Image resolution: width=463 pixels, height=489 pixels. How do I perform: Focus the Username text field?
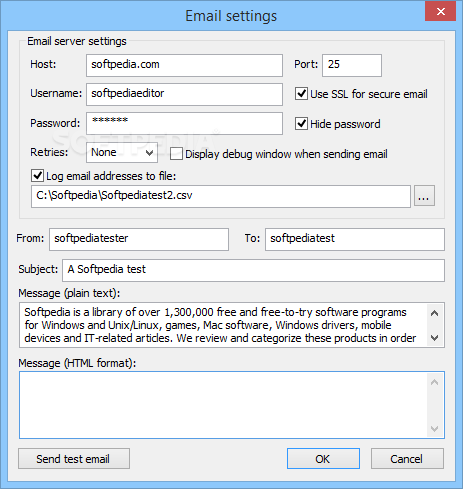[184, 94]
